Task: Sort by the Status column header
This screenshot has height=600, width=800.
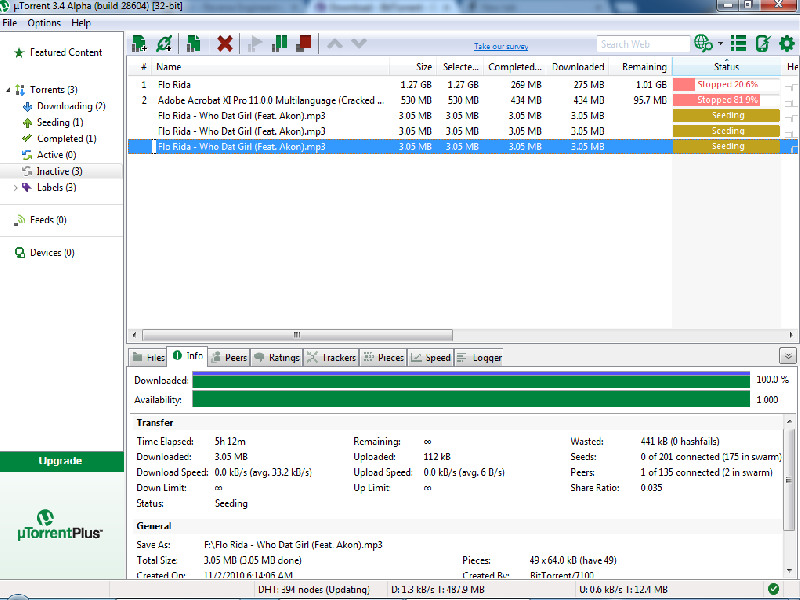Action: tap(727, 67)
